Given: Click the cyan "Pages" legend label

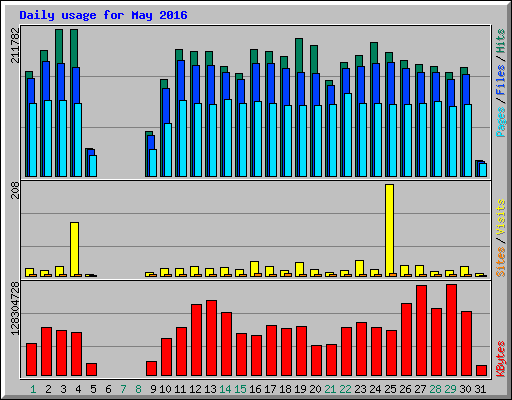Looking at the screenshot, I should tap(501, 122).
